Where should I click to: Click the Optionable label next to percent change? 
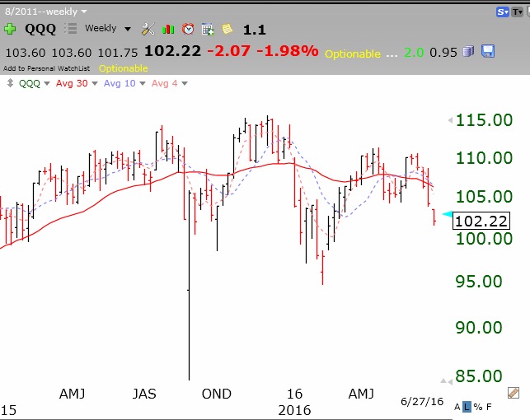click(x=353, y=54)
